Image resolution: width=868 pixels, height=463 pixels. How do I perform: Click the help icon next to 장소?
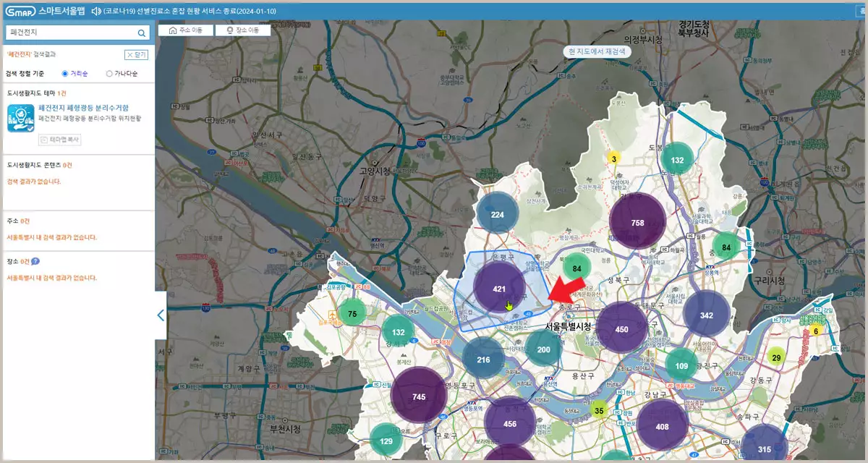[35, 261]
